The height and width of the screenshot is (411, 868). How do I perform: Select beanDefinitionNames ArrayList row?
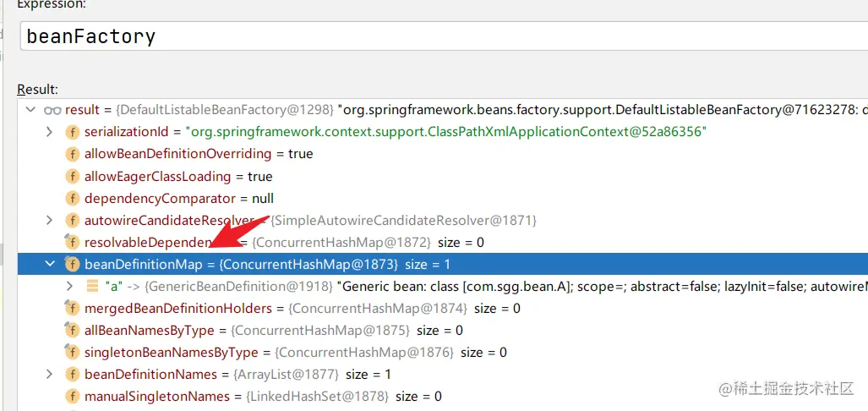point(238,375)
